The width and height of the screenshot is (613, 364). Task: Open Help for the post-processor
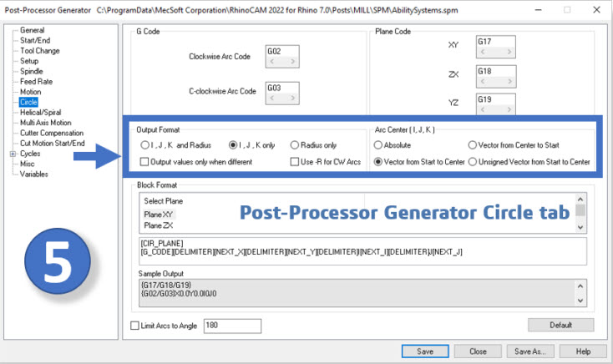click(x=583, y=351)
